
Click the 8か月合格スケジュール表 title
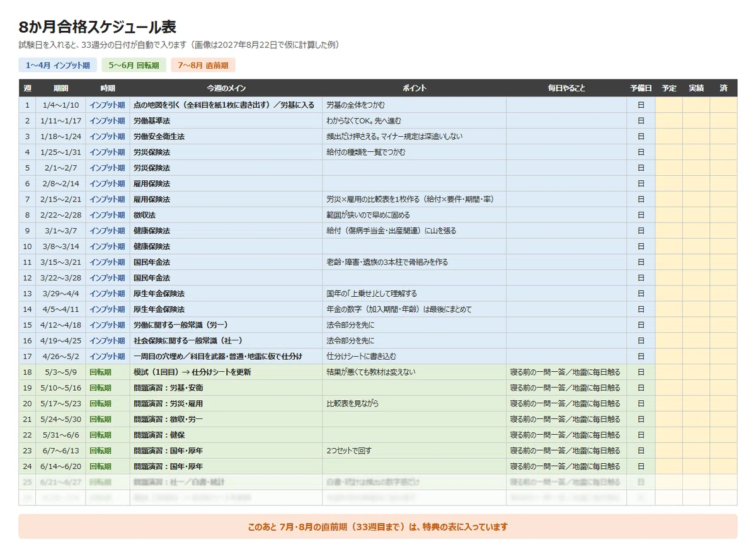98,26
